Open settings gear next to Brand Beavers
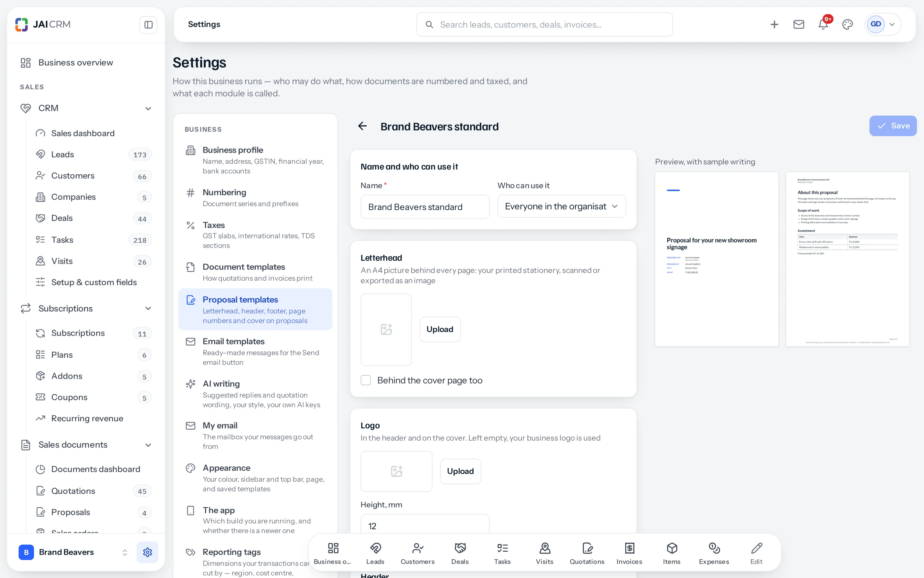Screen dimensions: 924x578 [x=147, y=552]
